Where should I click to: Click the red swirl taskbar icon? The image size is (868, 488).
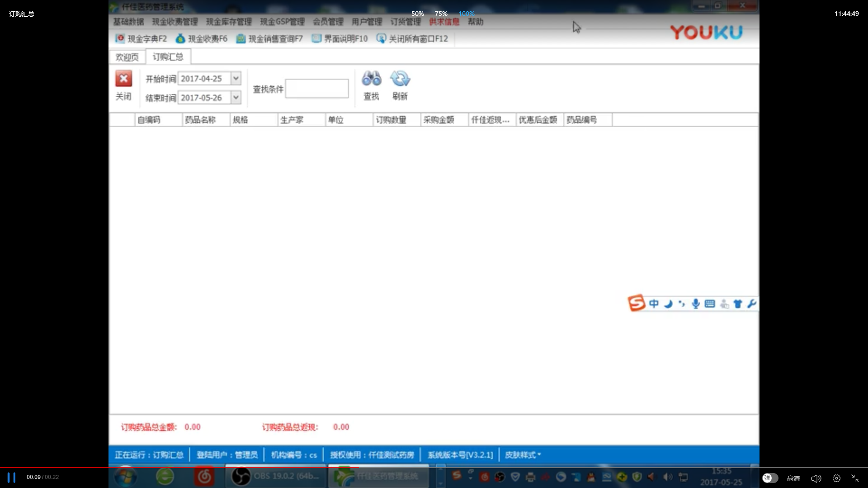pyautogui.click(x=204, y=477)
